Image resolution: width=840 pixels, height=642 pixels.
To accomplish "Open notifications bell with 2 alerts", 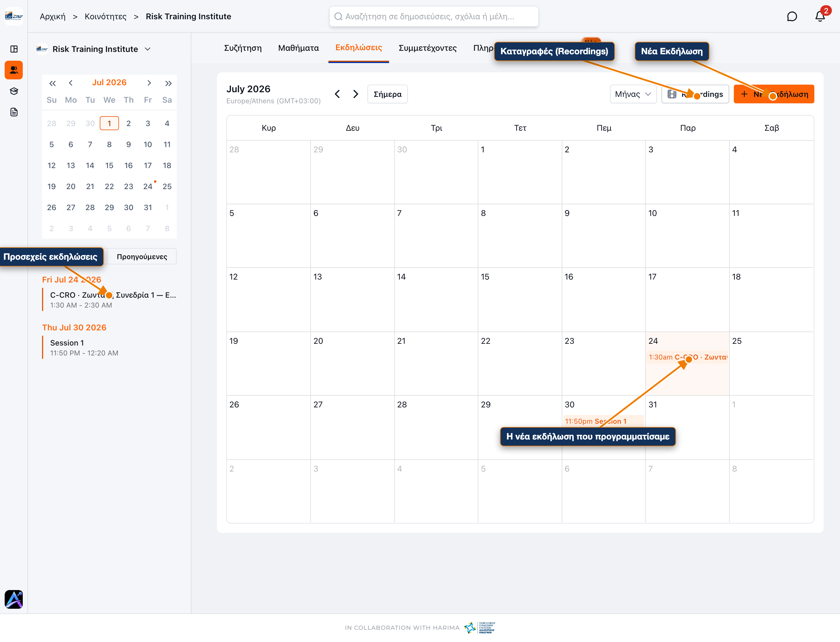I will pos(820,16).
